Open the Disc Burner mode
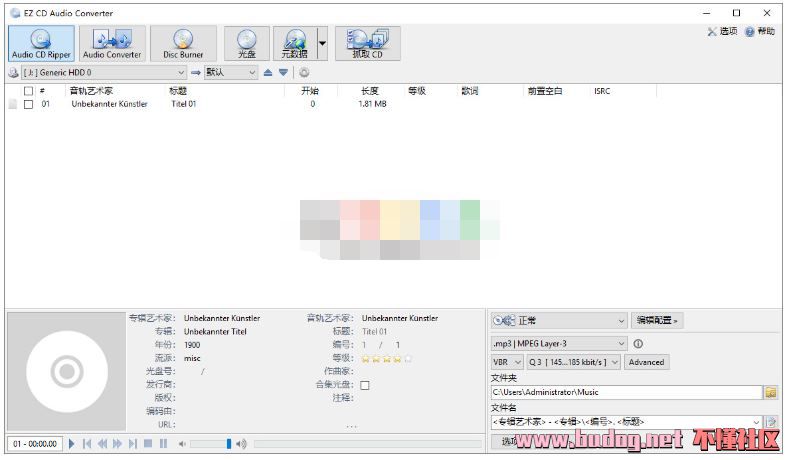The height and width of the screenshot is (460, 789). coord(183,44)
